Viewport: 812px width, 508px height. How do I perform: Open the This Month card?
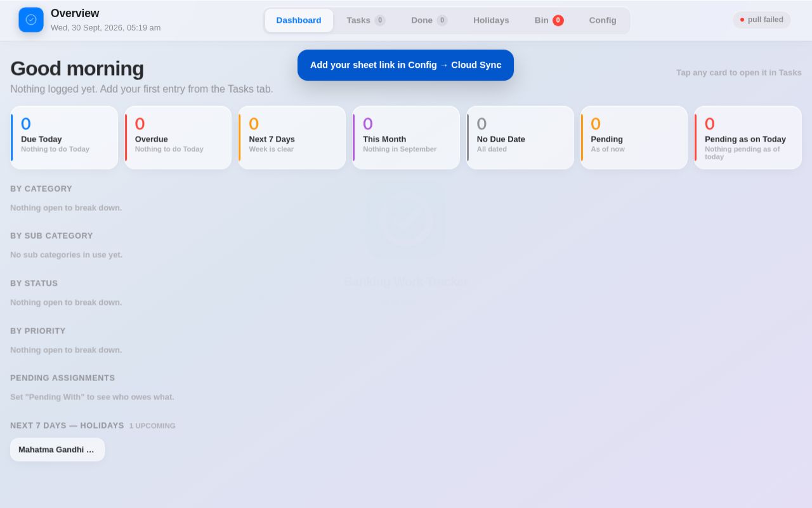(x=406, y=137)
